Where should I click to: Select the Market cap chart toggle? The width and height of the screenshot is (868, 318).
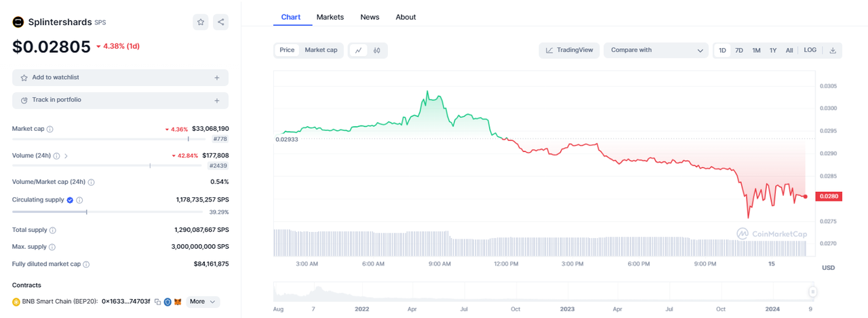(x=321, y=50)
